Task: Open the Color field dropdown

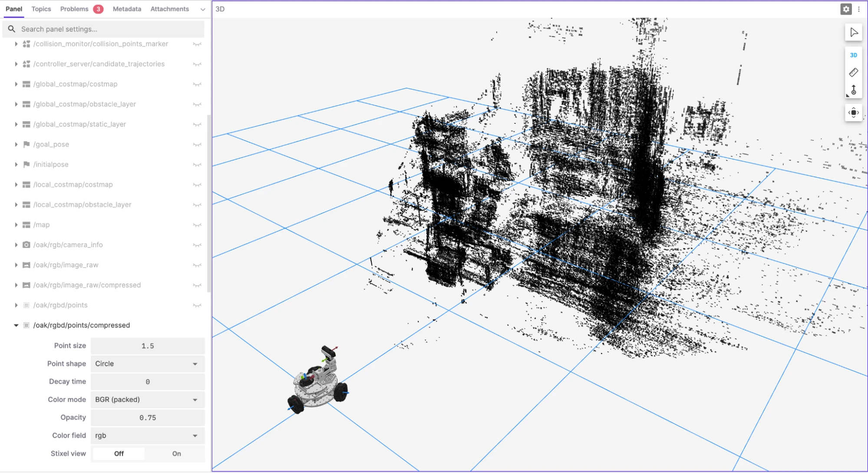Action: (x=148, y=436)
